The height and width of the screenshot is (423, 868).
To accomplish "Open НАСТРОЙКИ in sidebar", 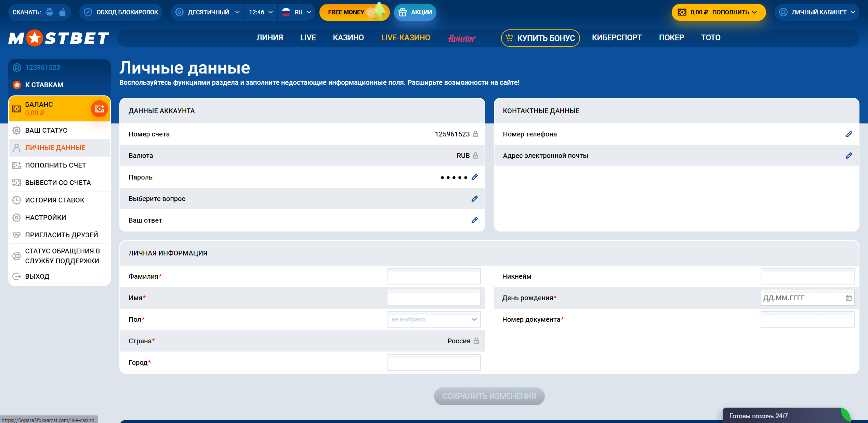I will [60, 217].
